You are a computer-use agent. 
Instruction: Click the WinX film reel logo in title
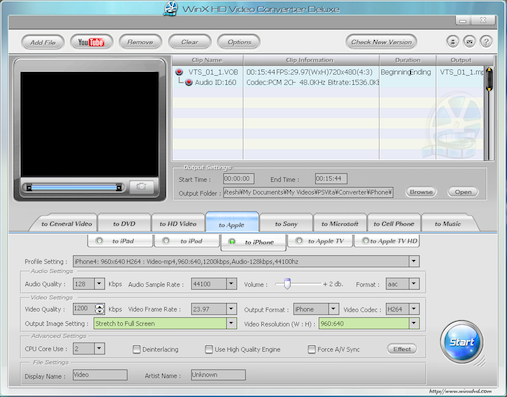(171, 8)
